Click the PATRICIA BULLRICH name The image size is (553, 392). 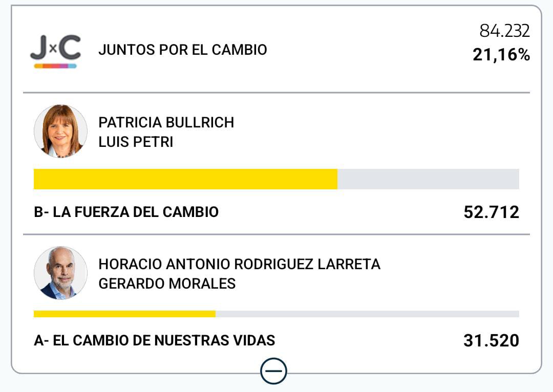(166, 123)
